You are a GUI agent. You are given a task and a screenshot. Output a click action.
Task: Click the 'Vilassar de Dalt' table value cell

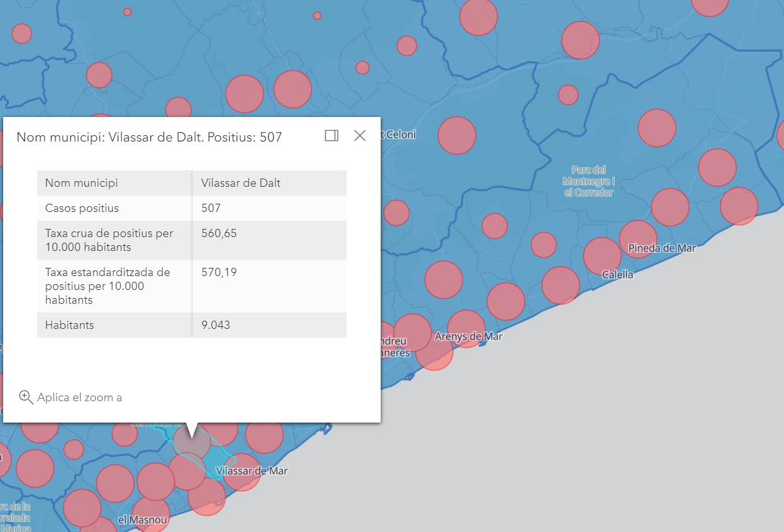(241, 183)
